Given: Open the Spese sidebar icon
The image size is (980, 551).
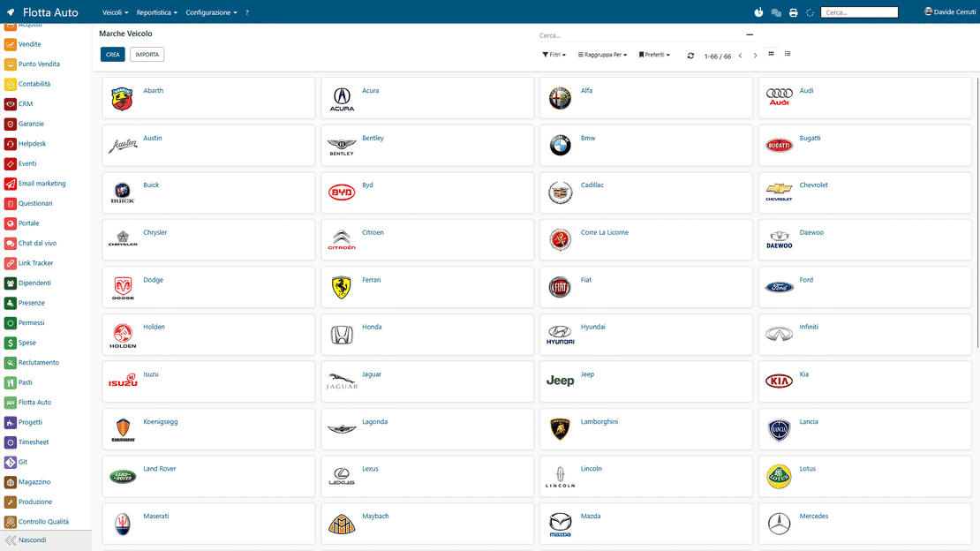Looking at the screenshot, I should [x=10, y=343].
